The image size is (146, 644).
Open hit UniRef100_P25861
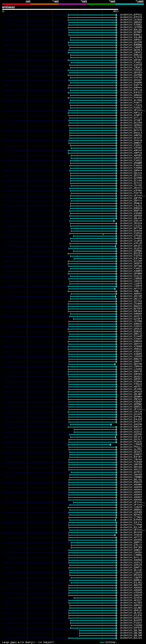click(131, 25)
